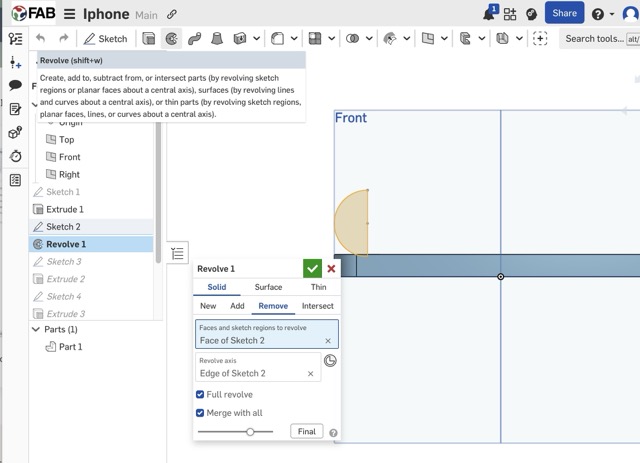
Task: Open the Frame tool dropdown arrow
Action: point(519,39)
